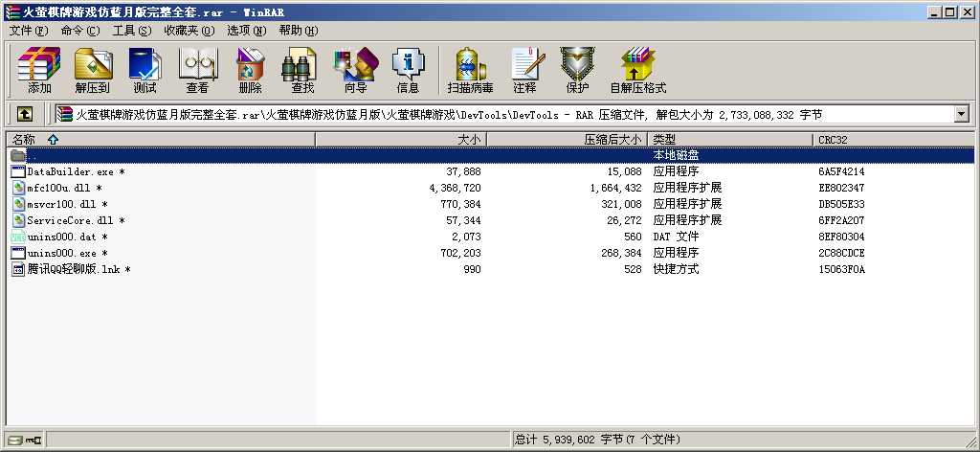Click the type cell 快捷方式
980x452 pixels.
[x=677, y=269]
